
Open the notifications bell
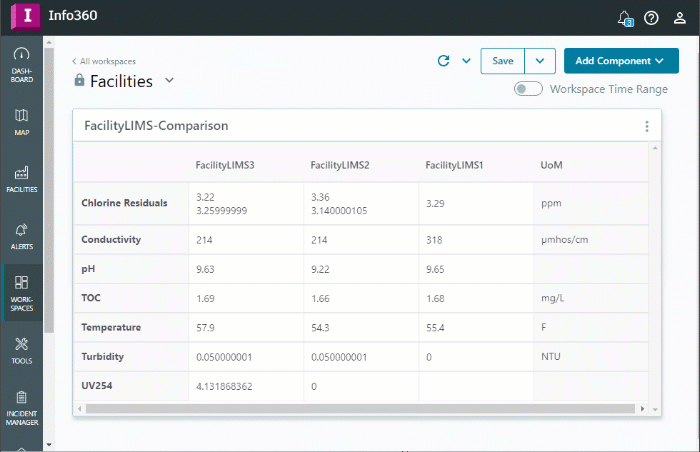[x=625, y=18]
